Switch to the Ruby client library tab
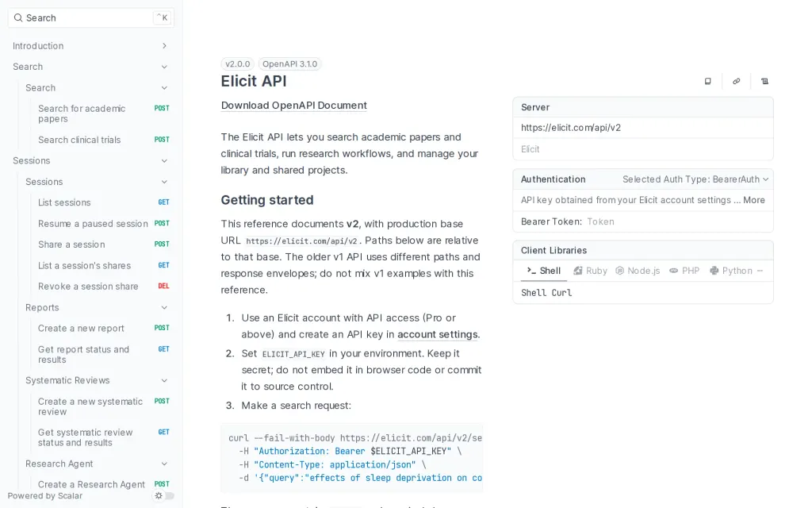This screenshot has width=812, height=508. 590,271
